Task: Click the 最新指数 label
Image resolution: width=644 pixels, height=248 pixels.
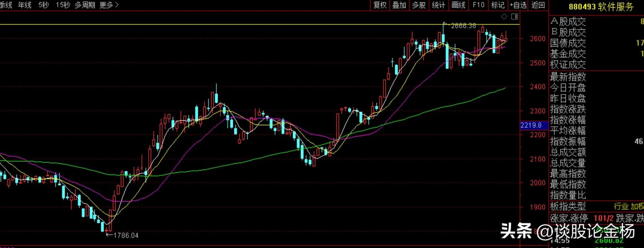Action: pos(568,77)
